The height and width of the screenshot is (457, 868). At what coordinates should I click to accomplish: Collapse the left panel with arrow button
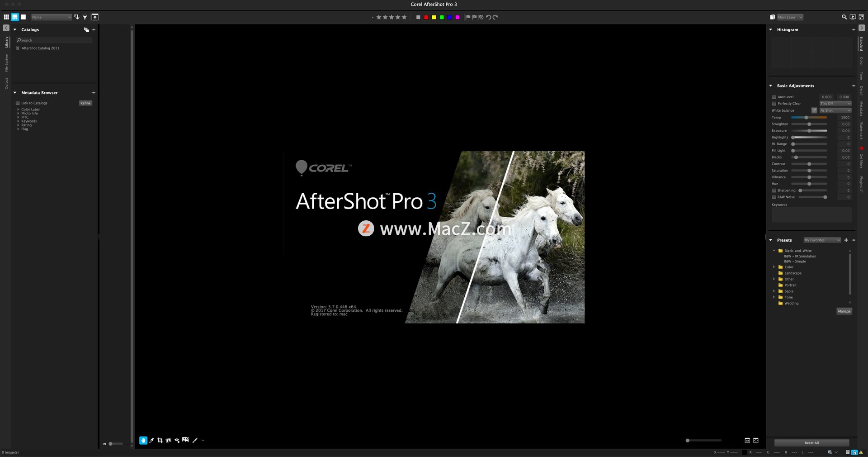pyautogui.click(x=6, y=28)
